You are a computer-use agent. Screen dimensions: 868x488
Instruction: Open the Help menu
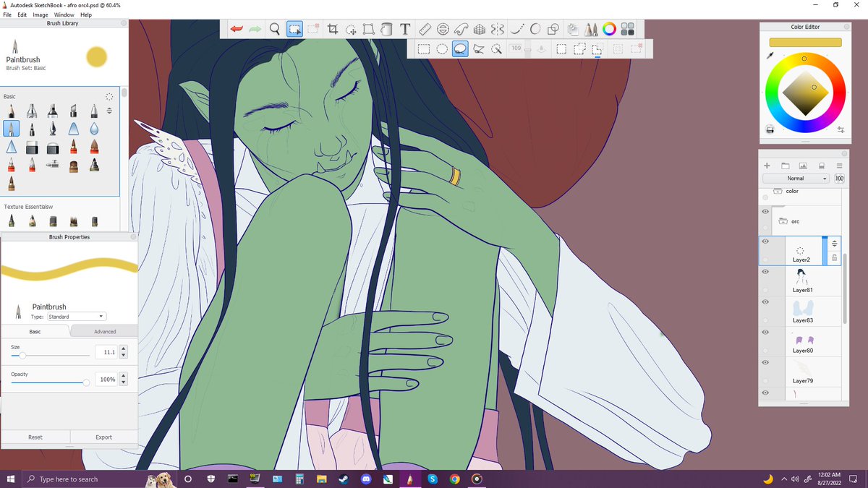86,14
